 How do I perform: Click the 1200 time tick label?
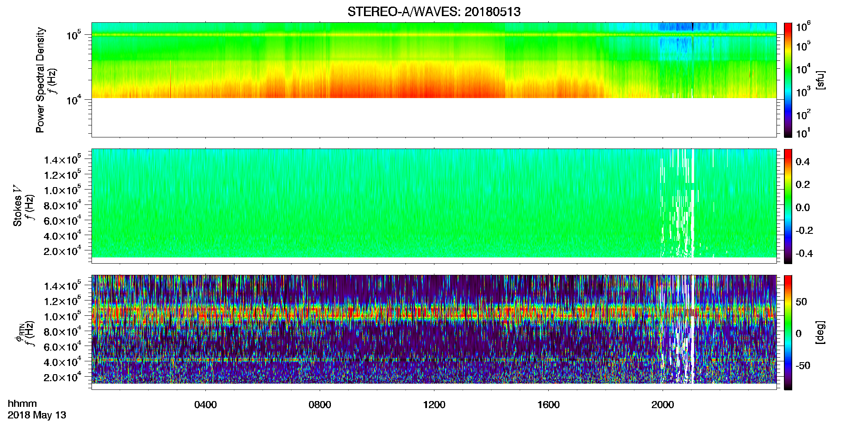pyautogui.click(x=434, y=405)
